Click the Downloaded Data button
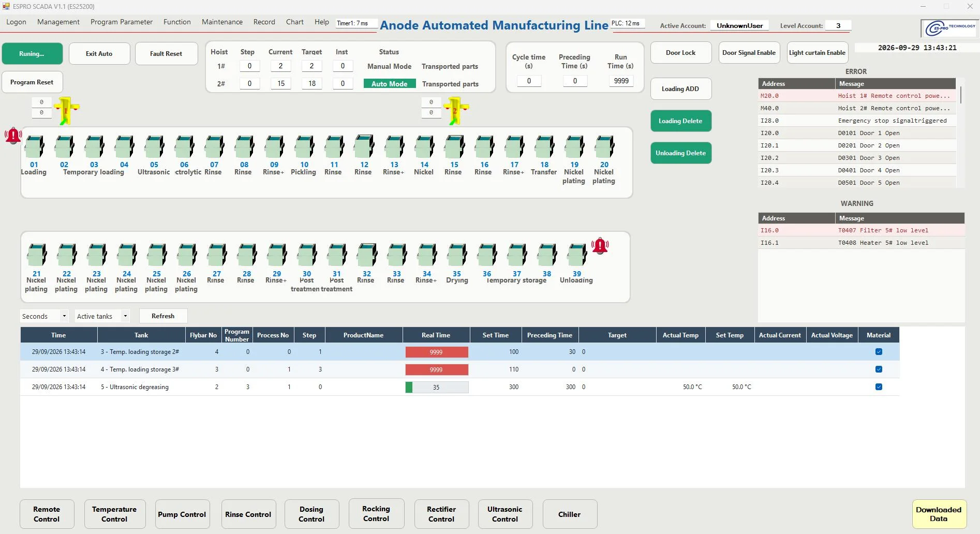The image size is (980, 534). pyautogui.click(x=939, y=514)
